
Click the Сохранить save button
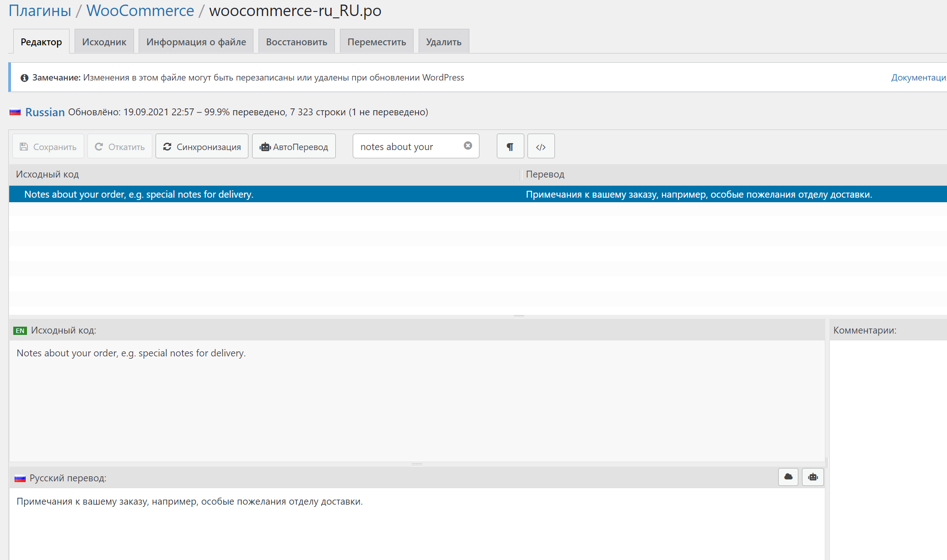coord(48,146)
